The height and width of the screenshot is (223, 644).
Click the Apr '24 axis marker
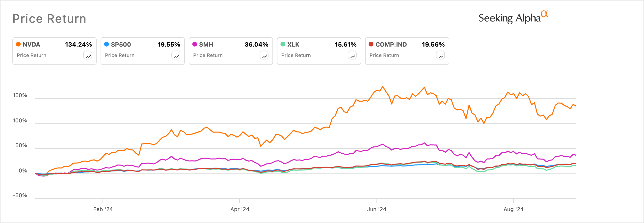(x=240, y=209)
